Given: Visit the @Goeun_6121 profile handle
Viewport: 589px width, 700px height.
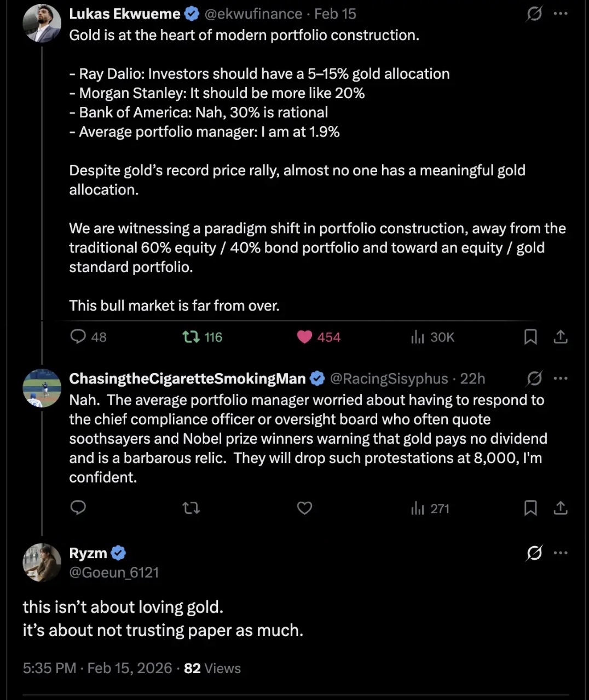Looking at the screenshot, I should click(114, 572).
